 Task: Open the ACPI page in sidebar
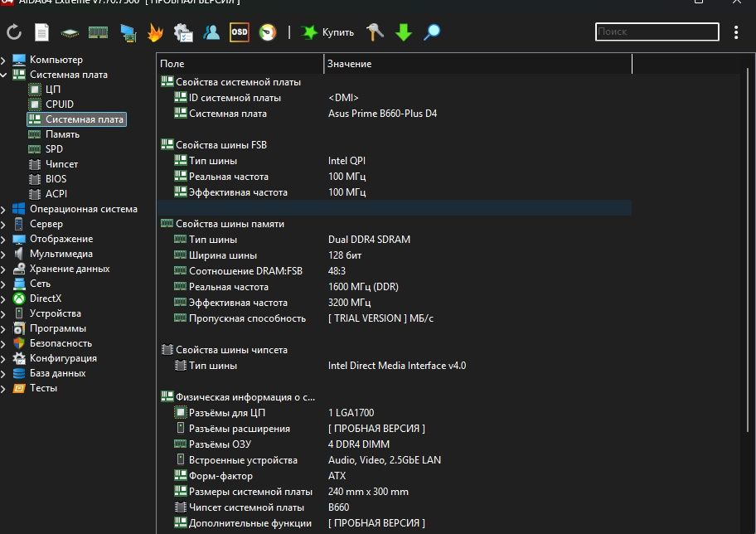click(x=56, y=194)
